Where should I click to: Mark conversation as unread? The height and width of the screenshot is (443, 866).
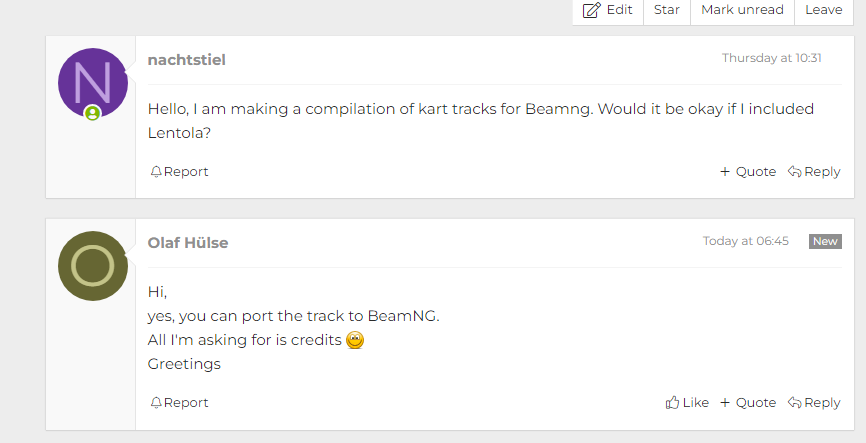pos(741,10)
